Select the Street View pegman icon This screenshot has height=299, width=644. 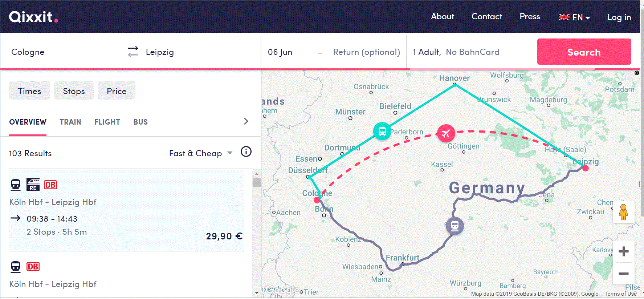(x=623, y=212)
